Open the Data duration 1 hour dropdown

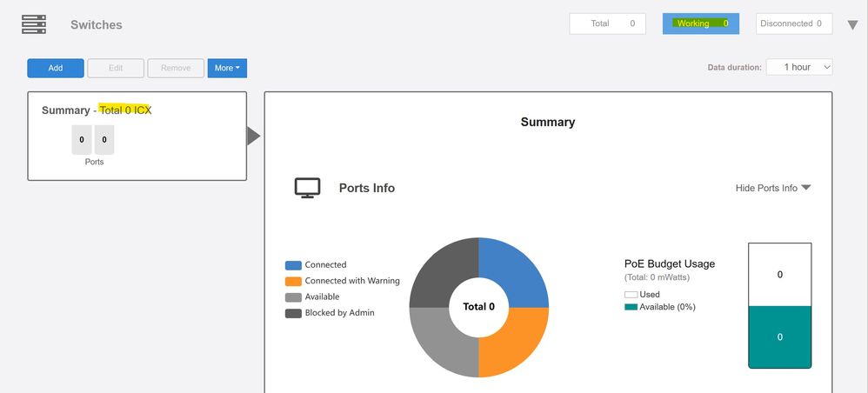point(798,67)
